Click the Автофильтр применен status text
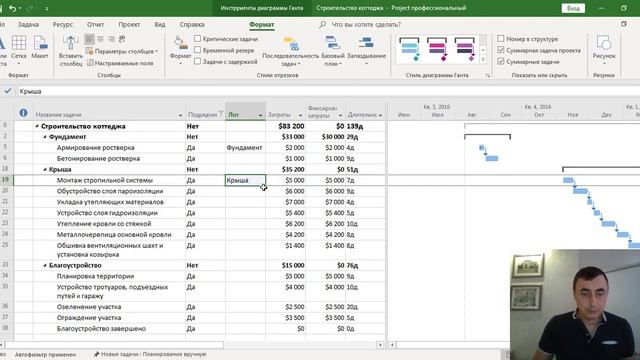640x360 pixels. (45, 355)
